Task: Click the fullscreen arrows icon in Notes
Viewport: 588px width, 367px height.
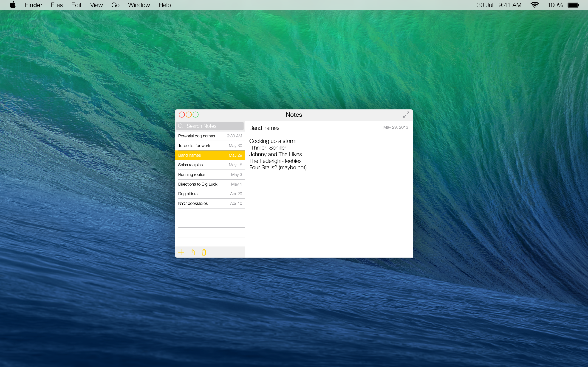Action: pos(406,114)
